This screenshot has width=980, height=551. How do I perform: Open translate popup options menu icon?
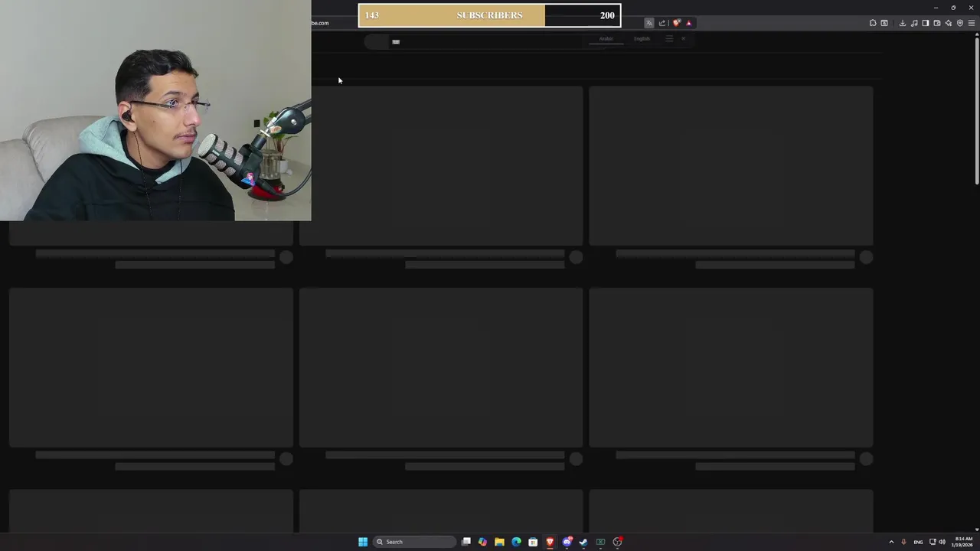click(669, 38)
